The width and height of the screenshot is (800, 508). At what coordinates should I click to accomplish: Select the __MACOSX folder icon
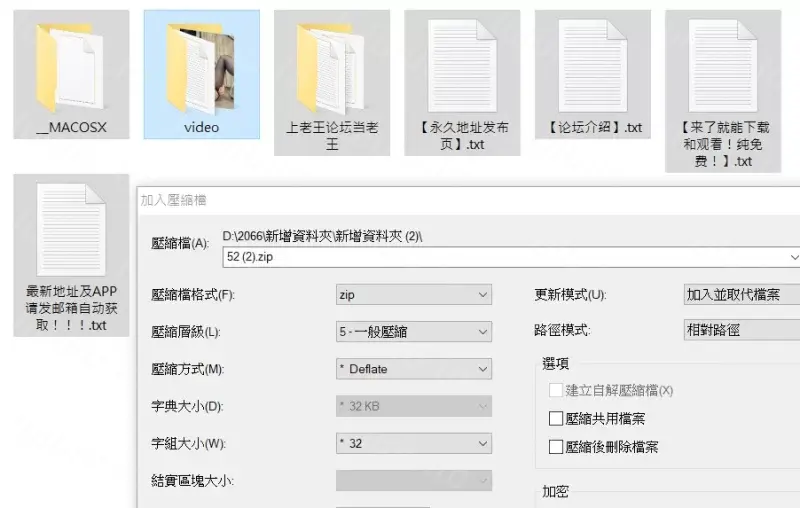(70, 68)
